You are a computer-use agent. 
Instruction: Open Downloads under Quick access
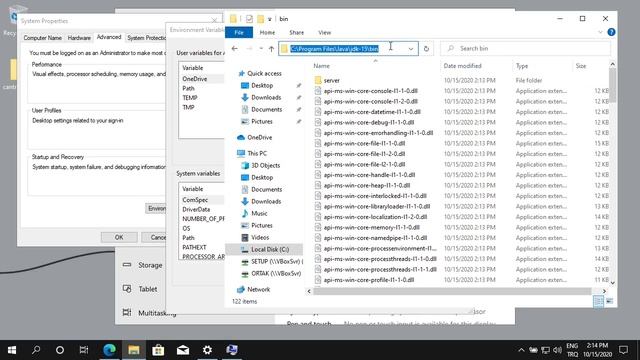click(x=266, y=98)
